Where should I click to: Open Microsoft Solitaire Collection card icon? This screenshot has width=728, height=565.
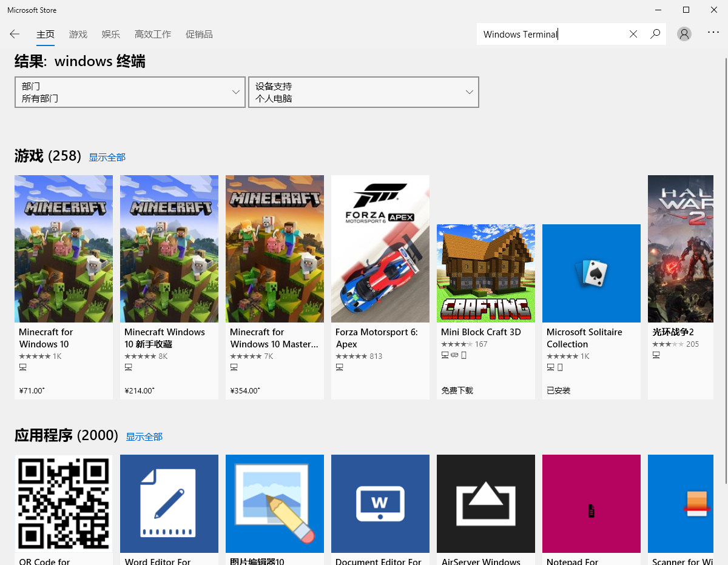coord(591,273)
